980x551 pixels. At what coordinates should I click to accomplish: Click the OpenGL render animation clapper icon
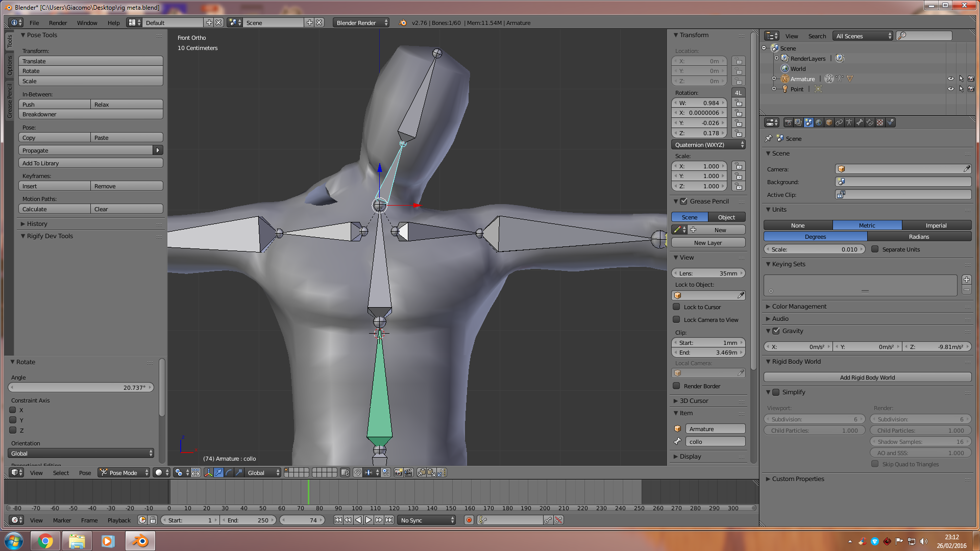[x=408, y=473]
